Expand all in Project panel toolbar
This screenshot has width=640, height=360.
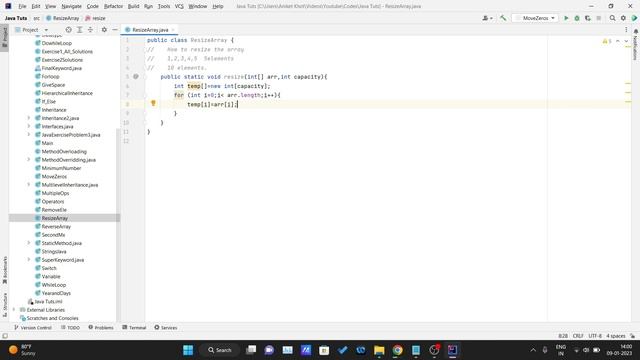[80, 30]
